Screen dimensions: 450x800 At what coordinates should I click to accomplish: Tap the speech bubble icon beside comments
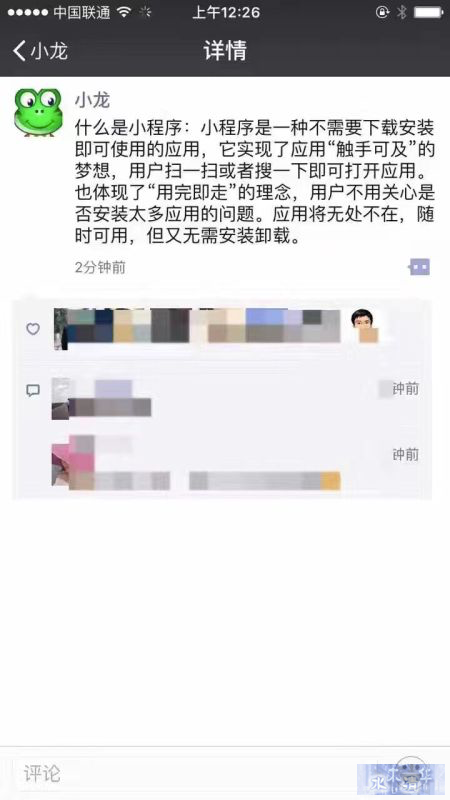point(33,391)
